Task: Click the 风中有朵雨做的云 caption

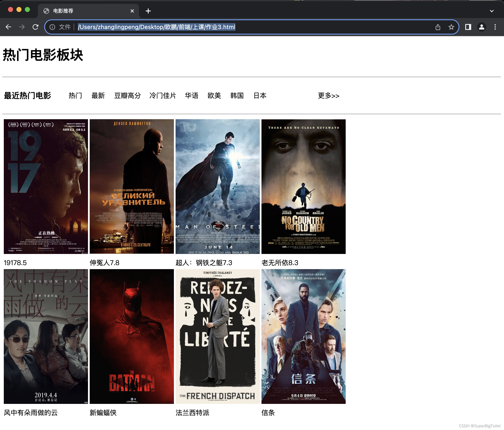Action: click(31, 413)
